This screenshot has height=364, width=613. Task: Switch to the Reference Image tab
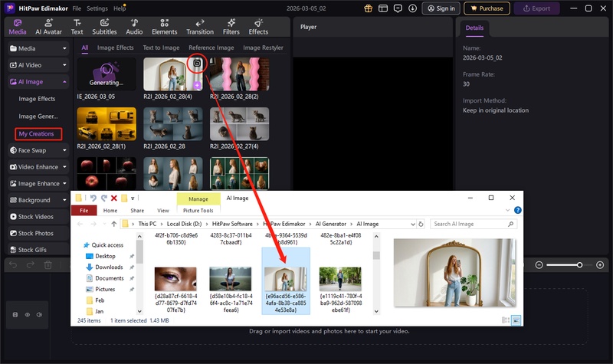[211, 48]
